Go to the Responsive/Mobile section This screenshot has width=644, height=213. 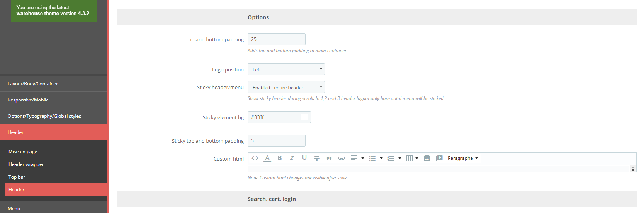click(28, 100)
